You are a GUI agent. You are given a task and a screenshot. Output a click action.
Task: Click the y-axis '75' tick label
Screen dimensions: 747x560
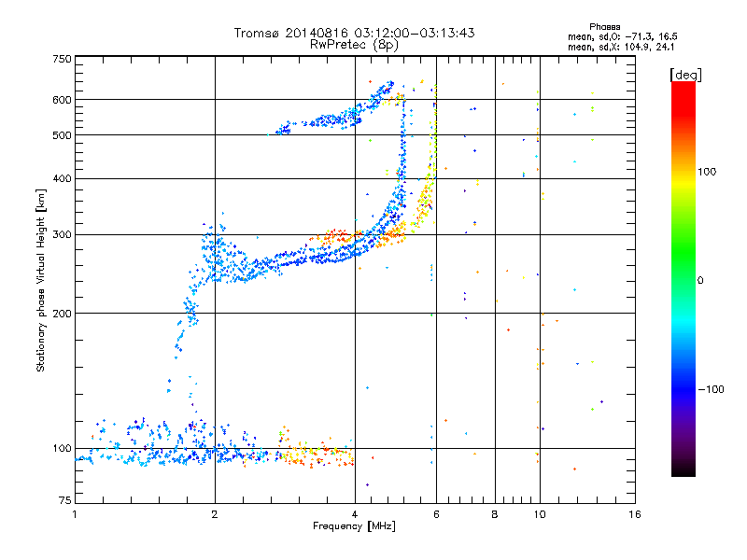(x=65, y=500)
